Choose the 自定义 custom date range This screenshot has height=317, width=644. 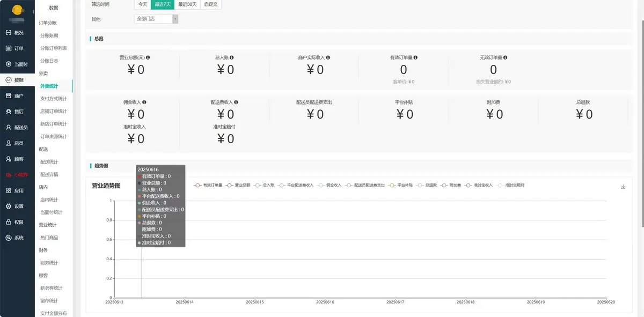point(210,4)
